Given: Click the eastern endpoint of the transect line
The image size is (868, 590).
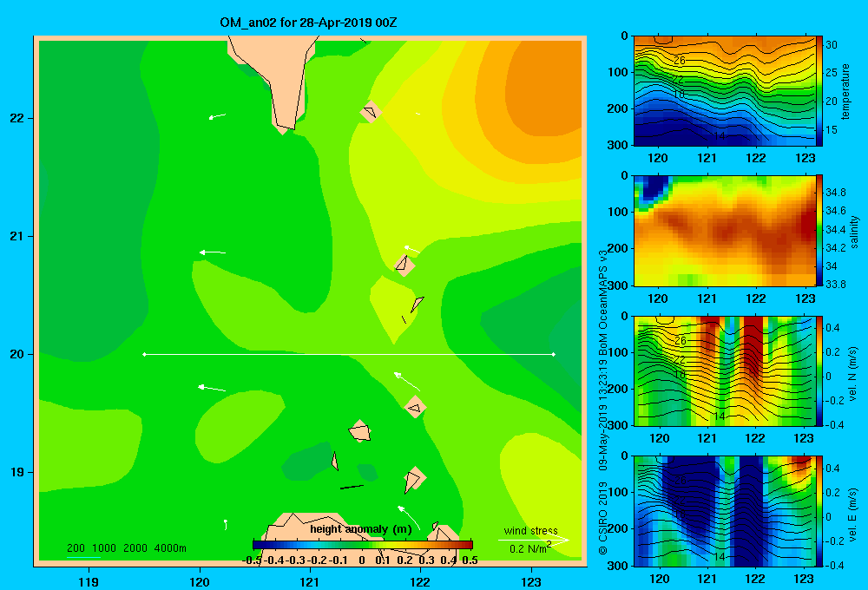Looking at the screenshot, I should click(553, 354).
